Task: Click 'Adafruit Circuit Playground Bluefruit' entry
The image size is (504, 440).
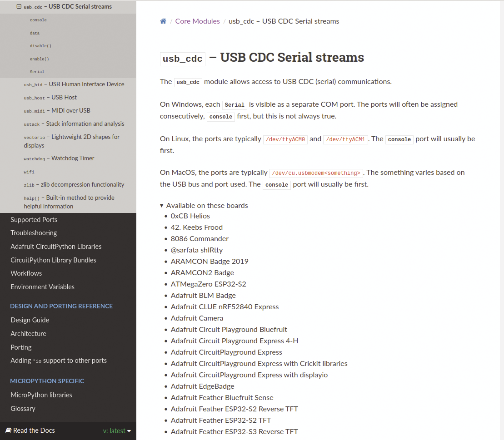Action: pos(229,330)
